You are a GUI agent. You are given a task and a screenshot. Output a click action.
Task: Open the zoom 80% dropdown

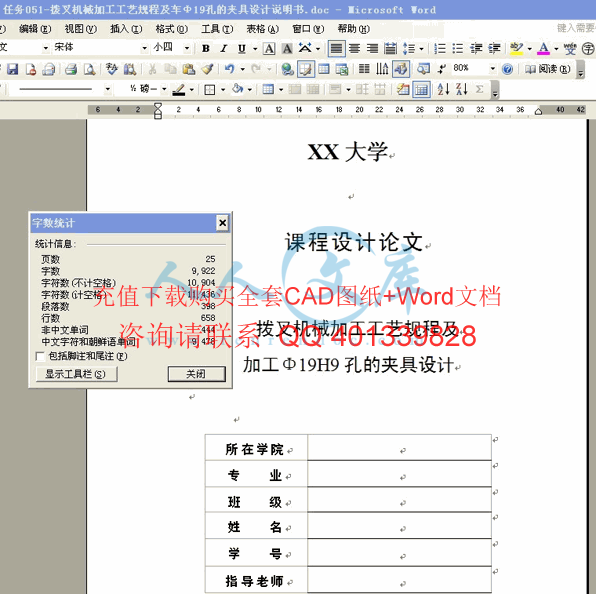(x=493, y=69)
